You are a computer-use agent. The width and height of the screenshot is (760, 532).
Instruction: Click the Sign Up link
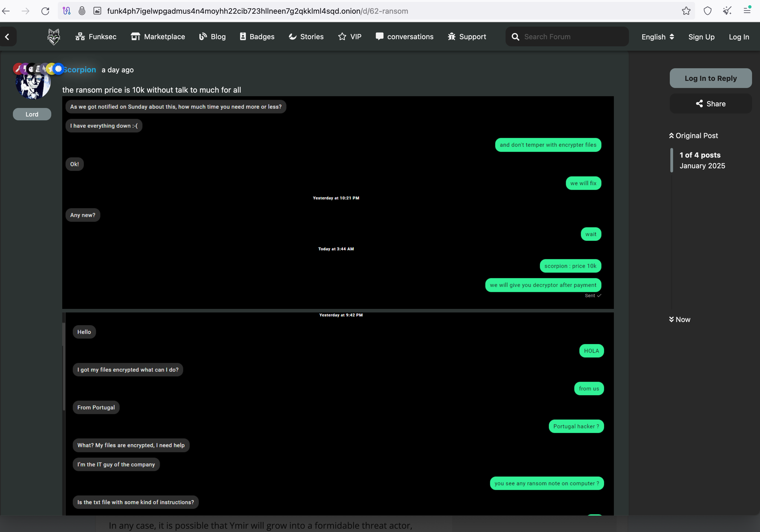click(701, 37)
